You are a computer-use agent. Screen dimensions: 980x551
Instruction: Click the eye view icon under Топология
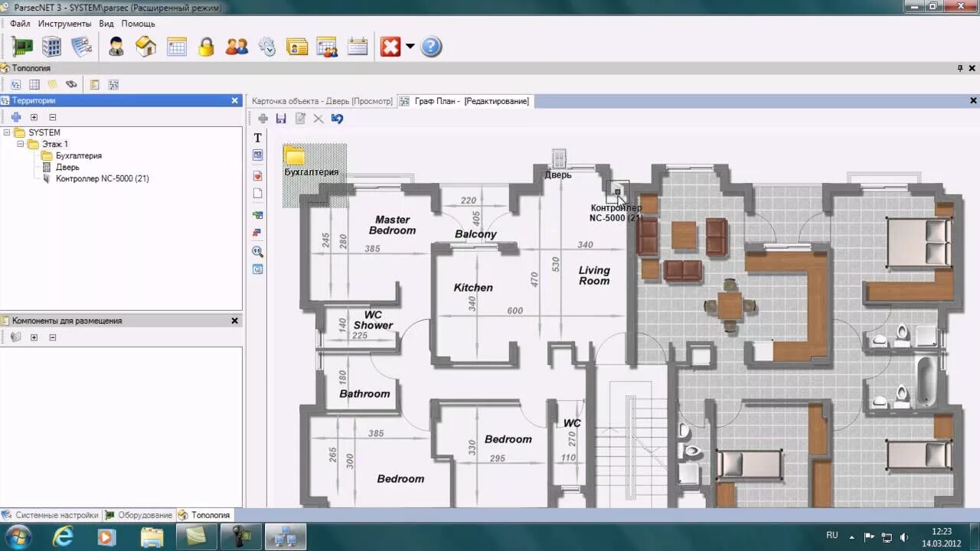[x=71, y=85]
